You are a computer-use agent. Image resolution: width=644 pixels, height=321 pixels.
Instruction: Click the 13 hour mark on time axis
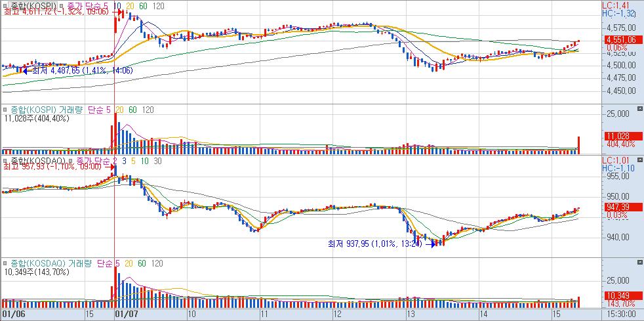(x=411, y=314)
